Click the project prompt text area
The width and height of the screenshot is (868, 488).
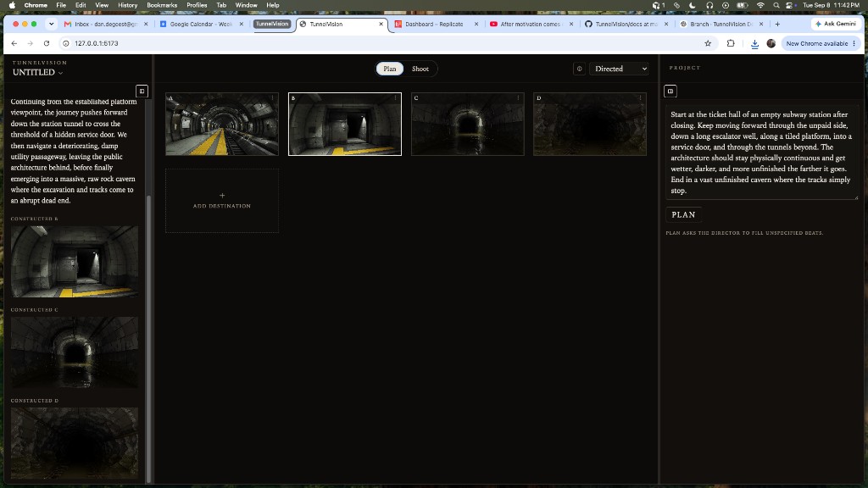click(x=762, y=152)
